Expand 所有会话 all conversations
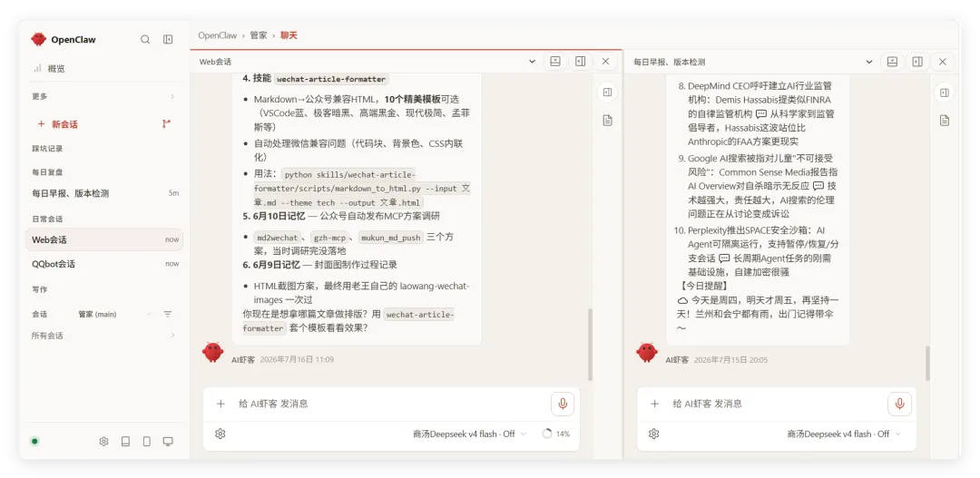 point(103,336)
